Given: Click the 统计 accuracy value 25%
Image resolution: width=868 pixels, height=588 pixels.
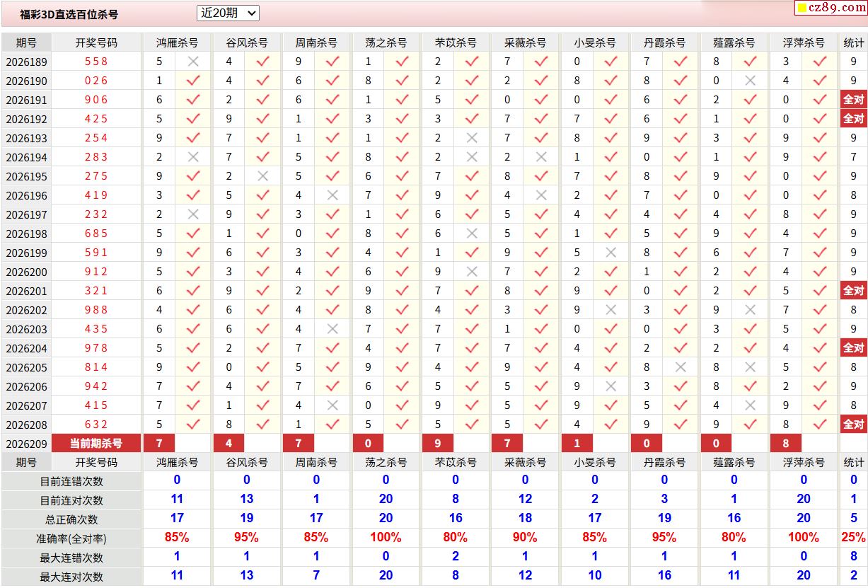Looking at the screenshot, I should pos(854,538).
